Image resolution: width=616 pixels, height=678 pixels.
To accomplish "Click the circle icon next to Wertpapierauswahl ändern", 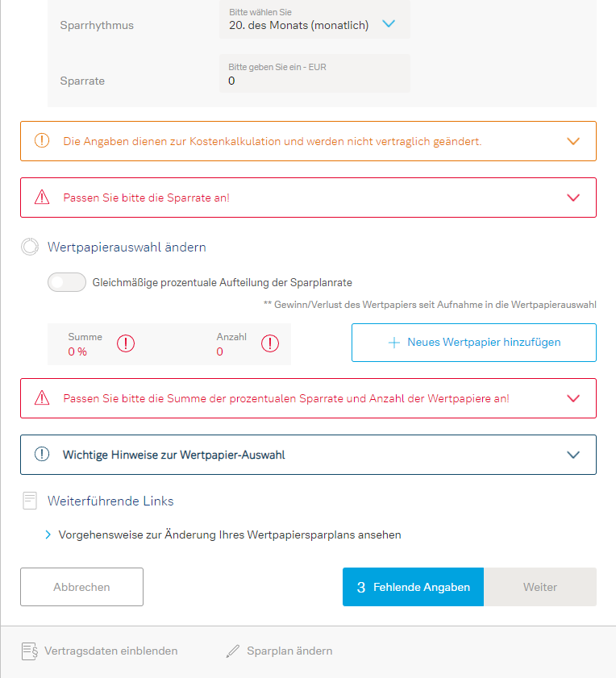I will pyautogui.click(x=30, y=247).
